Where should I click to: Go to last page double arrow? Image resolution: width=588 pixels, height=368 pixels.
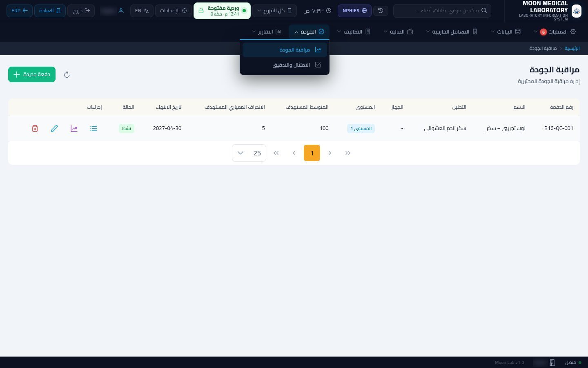click(x=276, y=153)
